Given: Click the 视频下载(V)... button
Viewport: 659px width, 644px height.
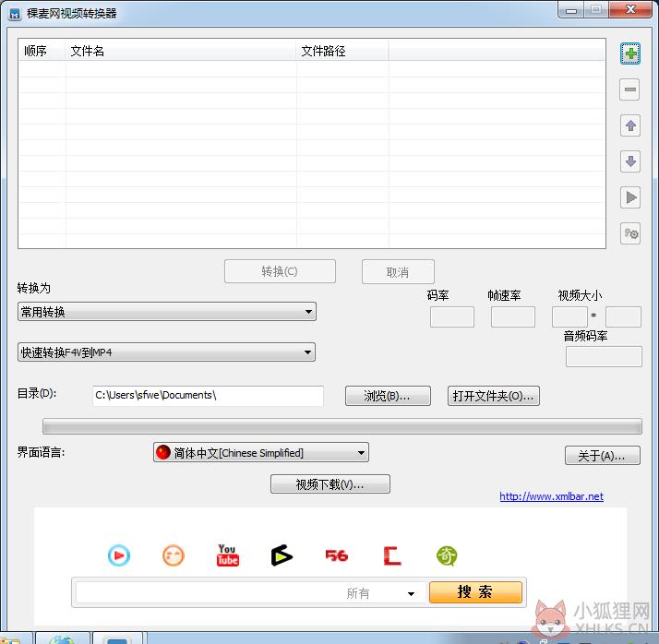Looking at the screenshot, I should (330, 484).
